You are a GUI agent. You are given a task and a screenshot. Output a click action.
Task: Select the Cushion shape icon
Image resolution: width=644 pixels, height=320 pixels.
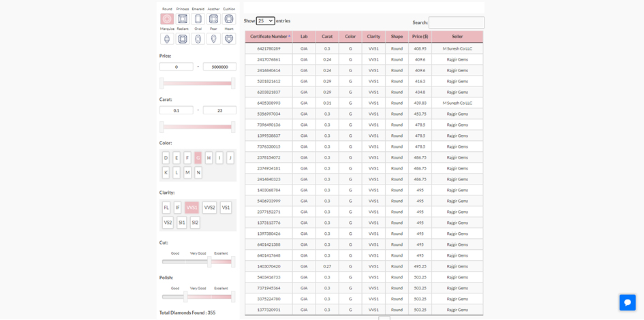229,19
